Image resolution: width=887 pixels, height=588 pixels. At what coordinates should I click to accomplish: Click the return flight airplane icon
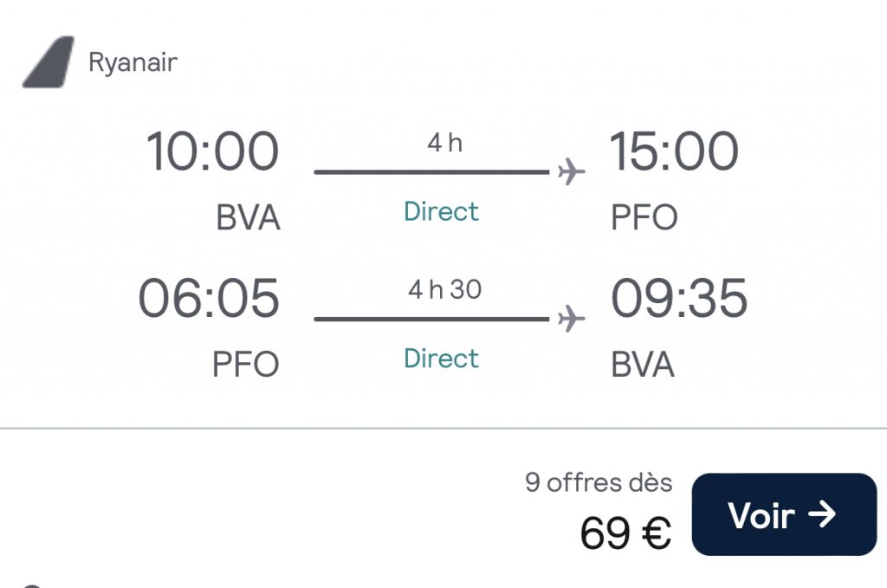pos(571,319)
